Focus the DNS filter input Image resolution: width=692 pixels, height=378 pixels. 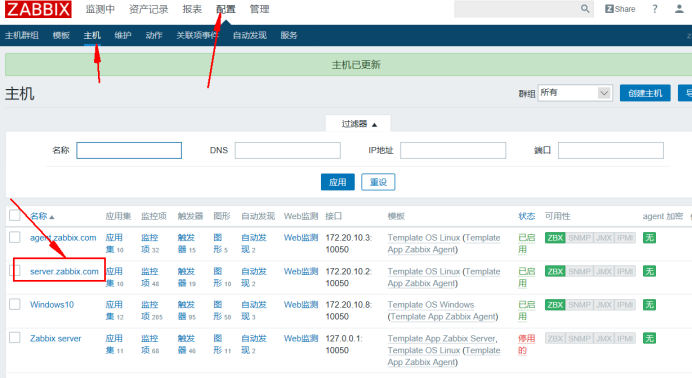coord(288,150)
